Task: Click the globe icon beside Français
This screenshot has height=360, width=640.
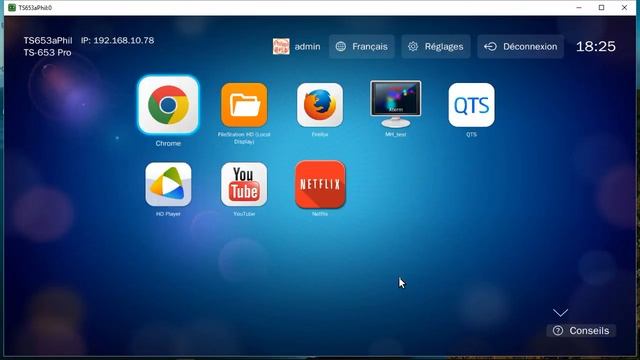Action: [x=340, y=47]
